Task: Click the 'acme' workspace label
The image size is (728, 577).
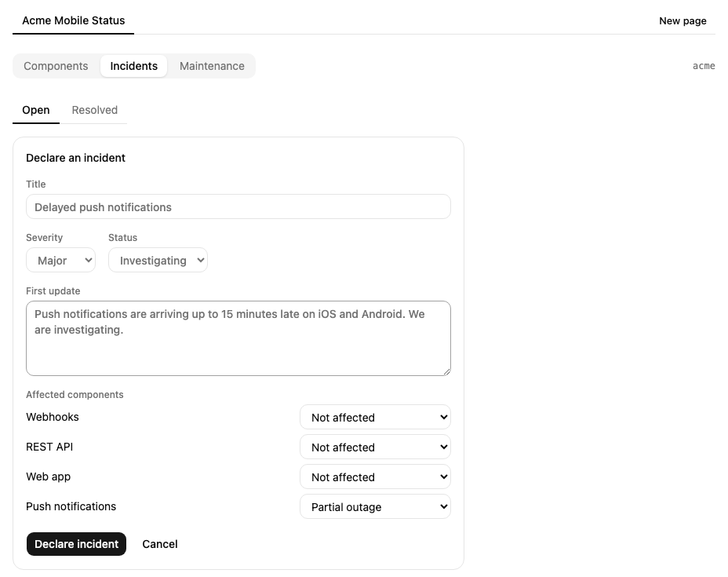Action: coord(704,66)
